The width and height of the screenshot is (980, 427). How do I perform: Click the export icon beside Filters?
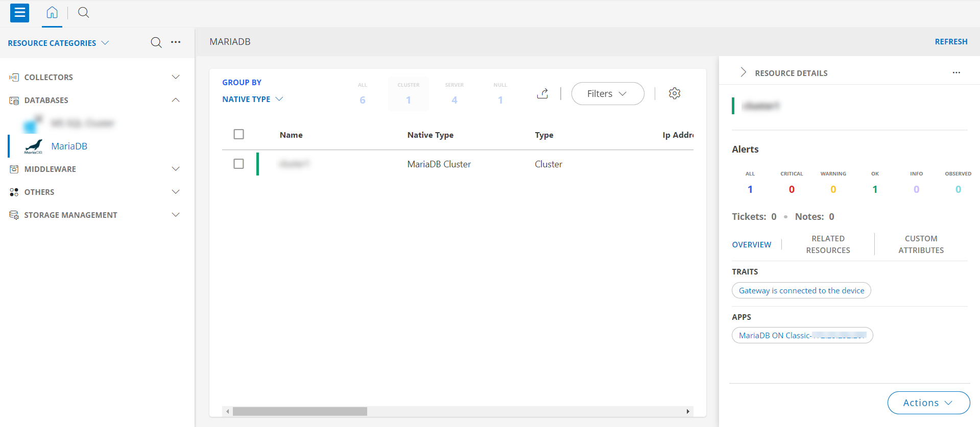(x=542, y=93)
